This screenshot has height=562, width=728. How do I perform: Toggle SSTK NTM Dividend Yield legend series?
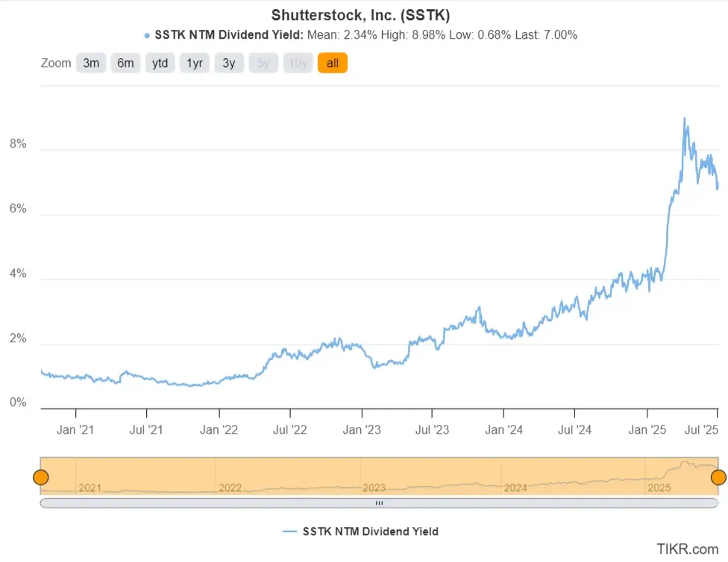point(360,531)
